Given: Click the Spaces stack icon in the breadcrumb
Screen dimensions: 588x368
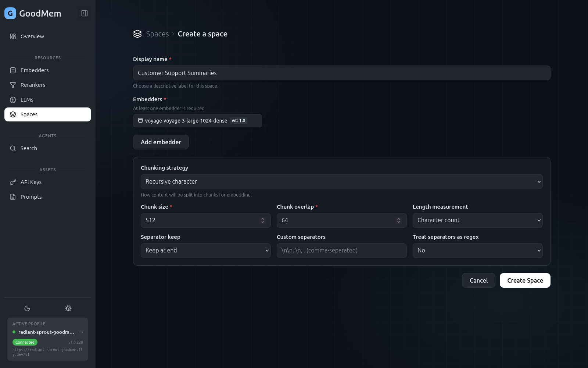Looking at the screenshot, I should [137, 33].
